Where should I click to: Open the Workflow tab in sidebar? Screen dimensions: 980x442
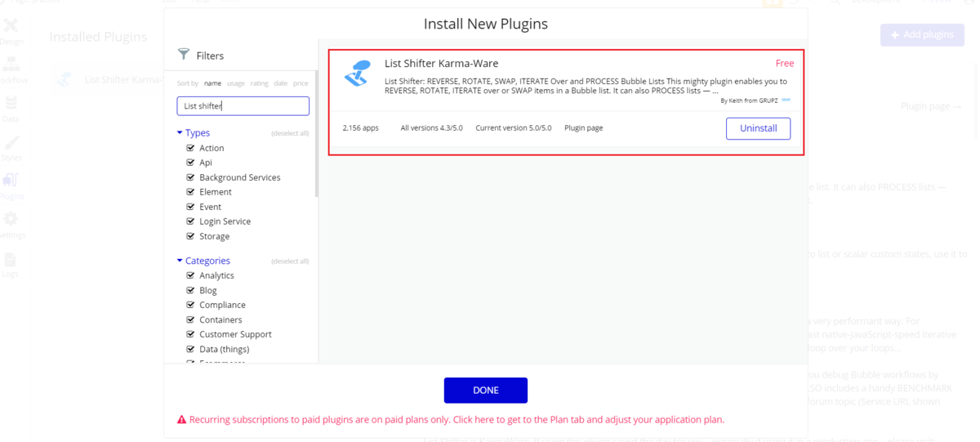pyautogui.click(x=11, y=70)
